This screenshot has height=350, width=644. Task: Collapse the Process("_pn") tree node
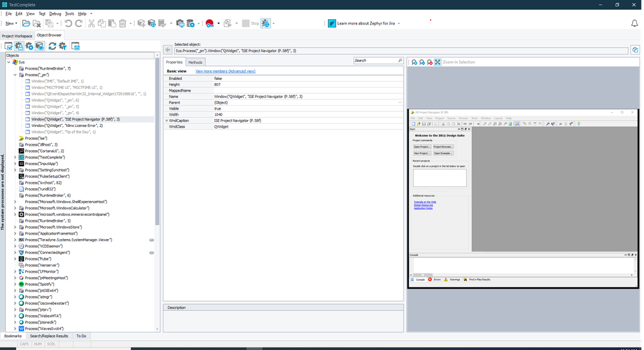tap(15, 75)
